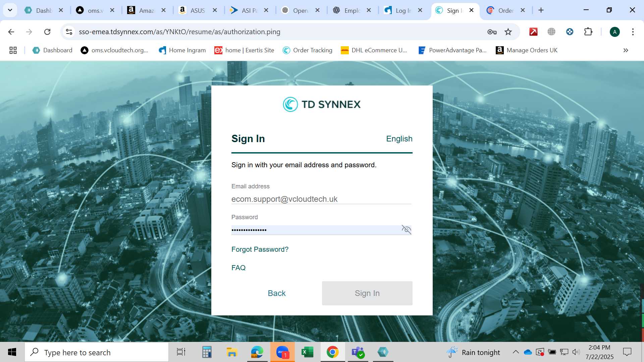Open the bookmarks apps grid icon
This screenshot has width=644, height=362.
coord(13,50)
